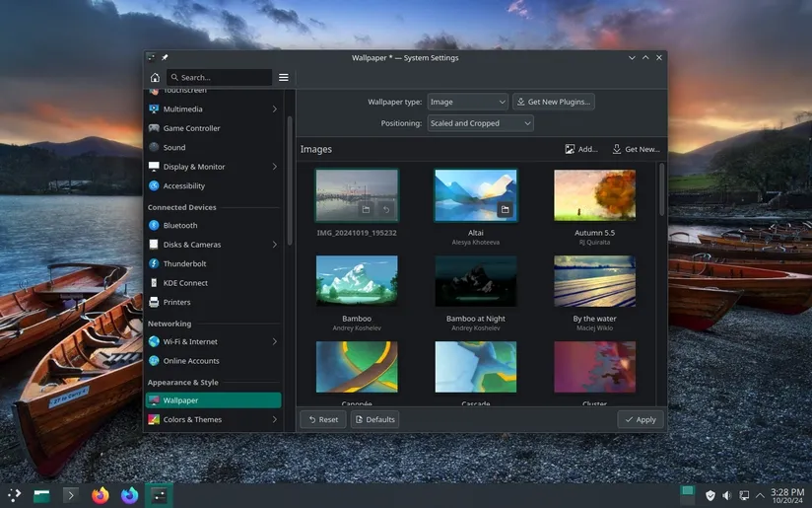Click the Apply button
Image resolution: width=812 pixels, height=508 pixels.
641,419
